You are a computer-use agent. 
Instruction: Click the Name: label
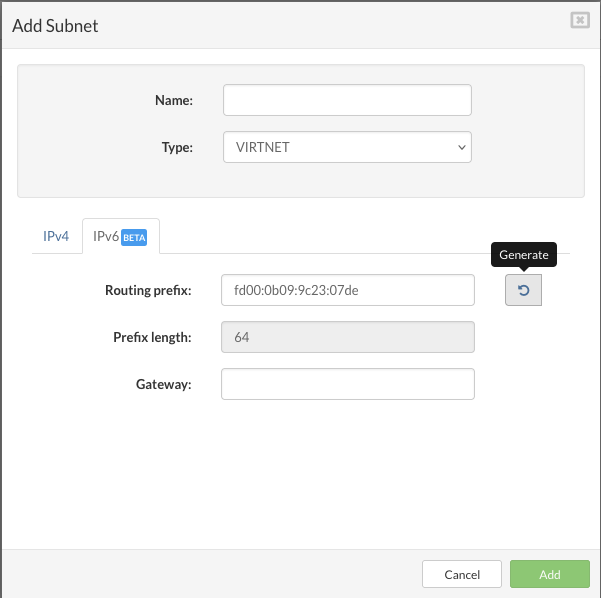[x=174, y=100]
